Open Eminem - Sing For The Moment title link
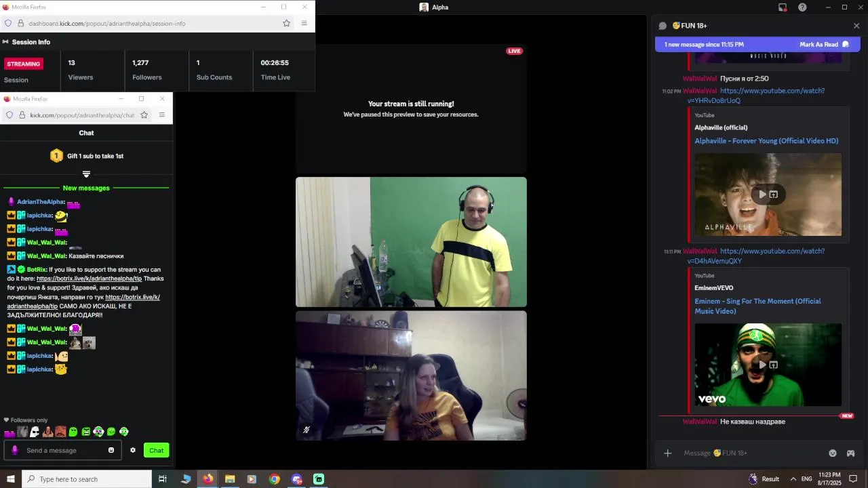Screen dimensions: 868x488 (x=757, y=306)
